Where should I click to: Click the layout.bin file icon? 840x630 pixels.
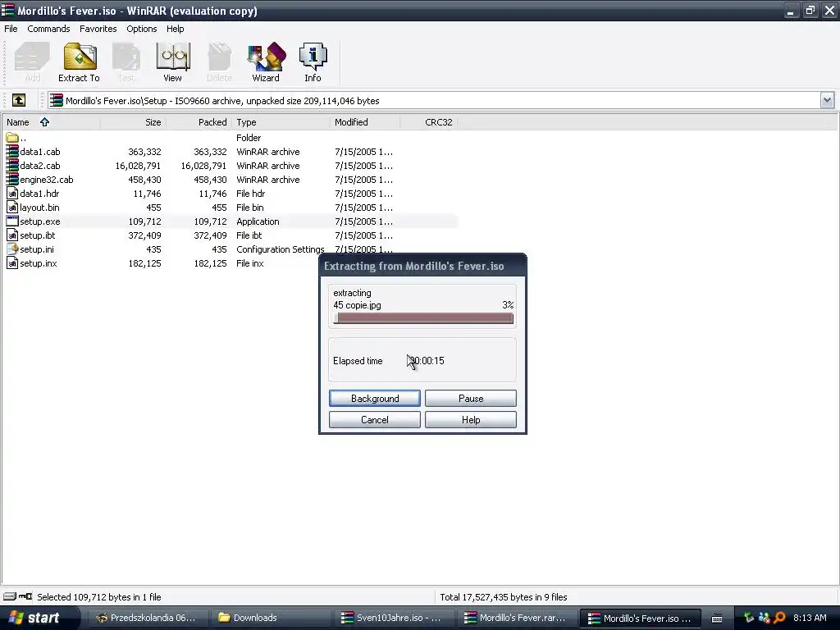coord(12,208)
